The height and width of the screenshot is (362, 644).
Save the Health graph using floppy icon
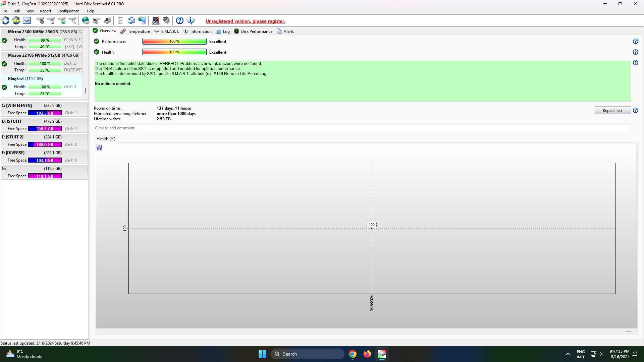[99, 147]
